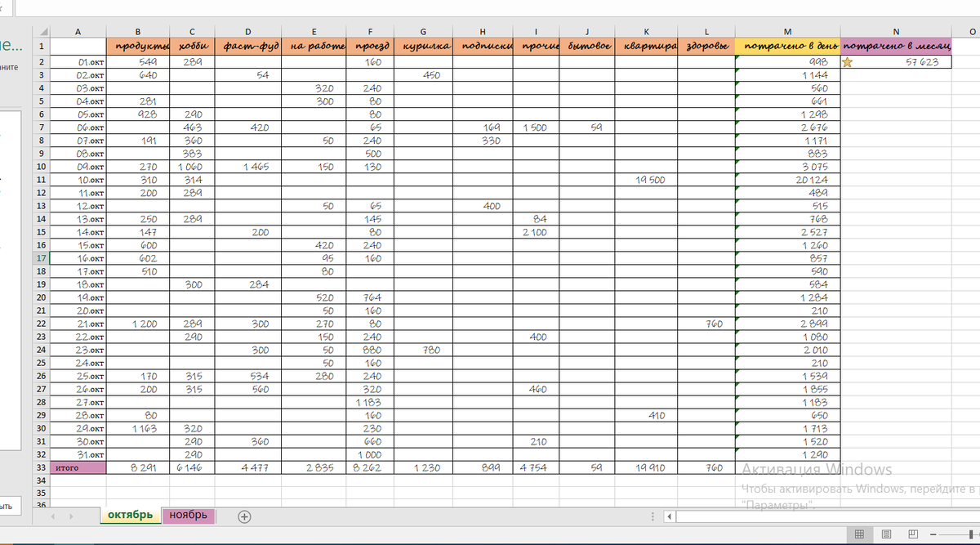Viewport: 980px width, 545px height.
Task: Select the 01.окт date cell
Action: (x=78, y=62)
